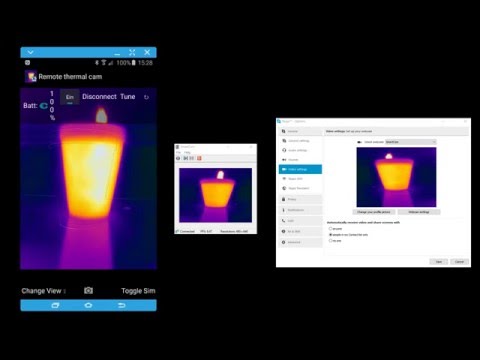The width and height of the screenshot is (480, 360).
Task: Toggle fullscreen on the phone mirror window
Action: point(132,52)
